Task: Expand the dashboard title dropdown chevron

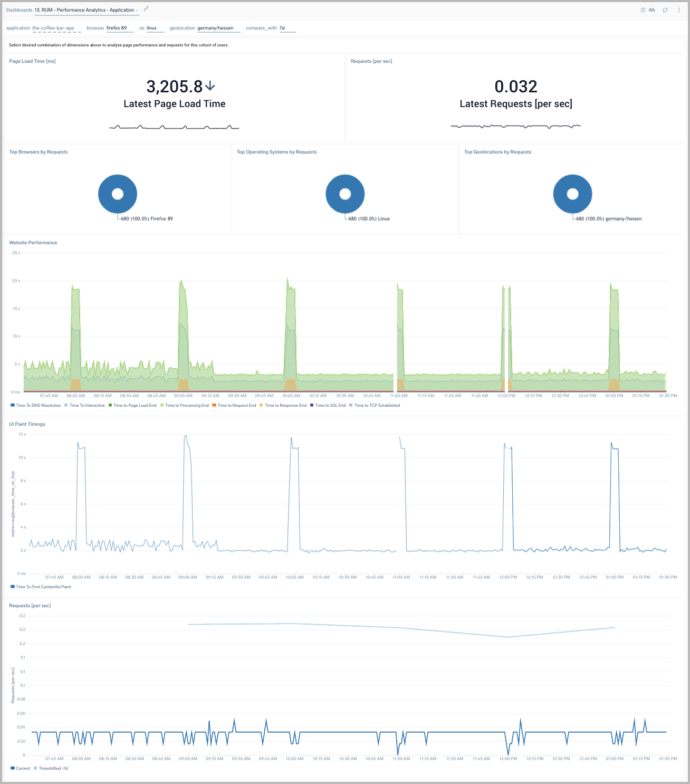Action: pyautogui.click(x=137, y=11)
